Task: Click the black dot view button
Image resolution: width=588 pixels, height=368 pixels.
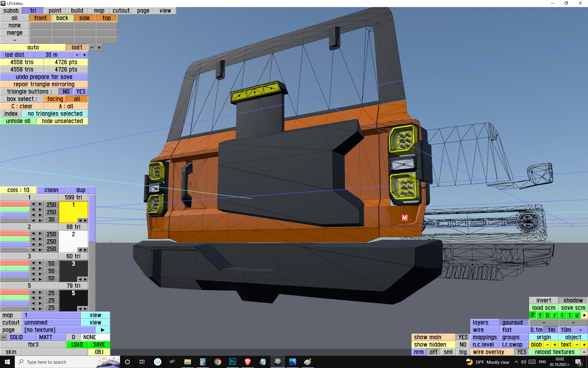Action: click(584, 315)
